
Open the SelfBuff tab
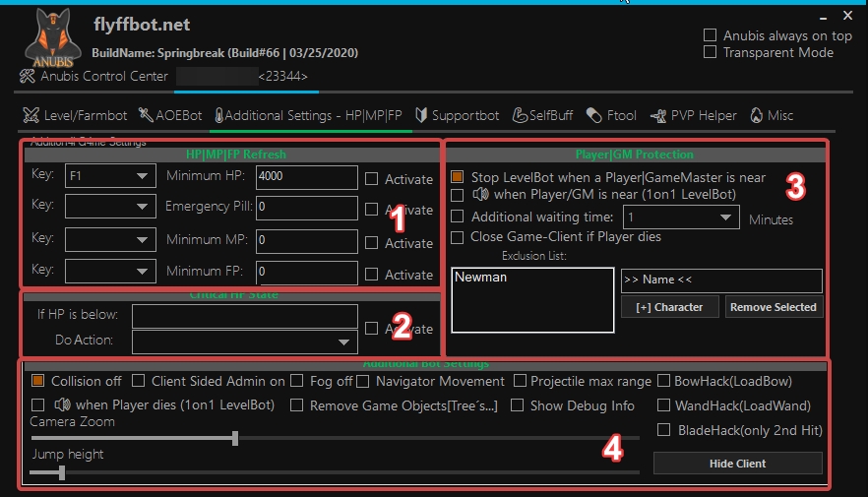[x=542, y=115]
